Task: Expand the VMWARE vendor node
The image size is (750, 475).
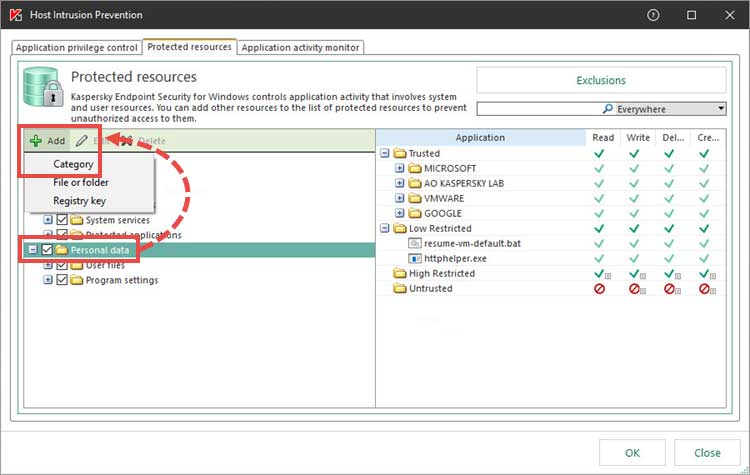Action: [400, 198]
